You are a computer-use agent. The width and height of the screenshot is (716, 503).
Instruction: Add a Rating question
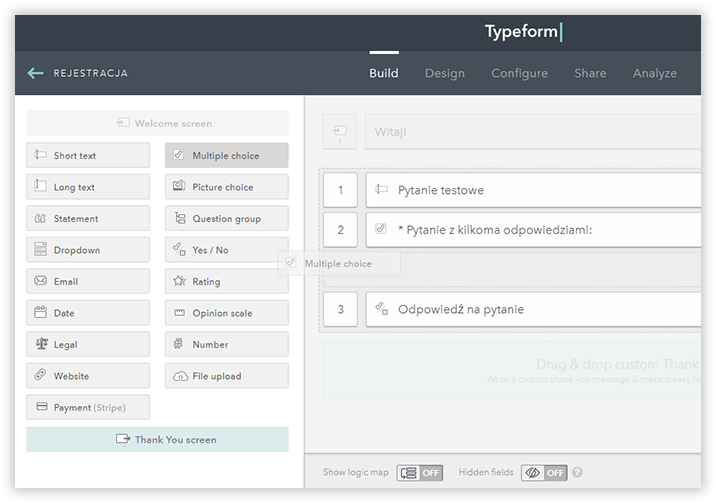[x=226, y=281]
